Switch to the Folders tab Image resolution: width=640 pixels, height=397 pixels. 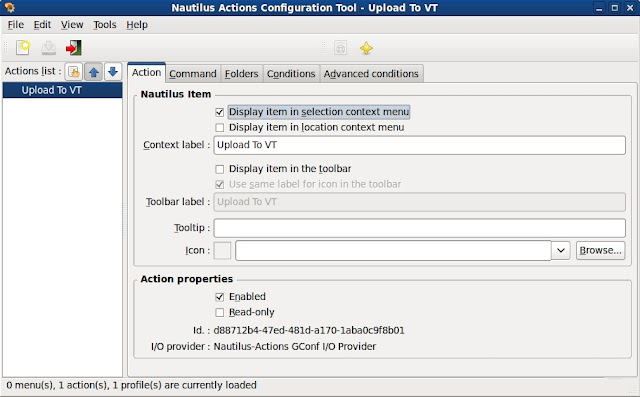pos(241,74)
